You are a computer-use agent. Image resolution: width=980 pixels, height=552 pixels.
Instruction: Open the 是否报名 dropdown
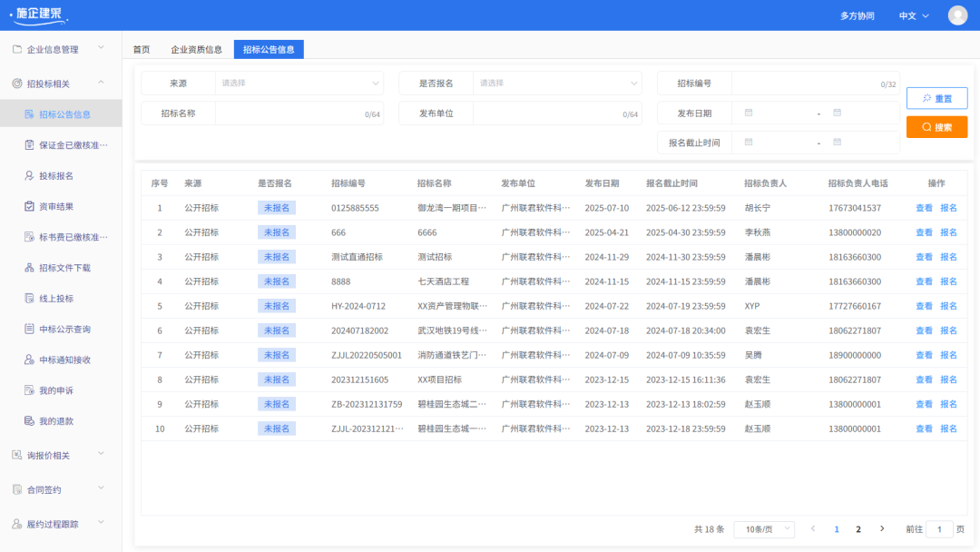pos(557,84)
